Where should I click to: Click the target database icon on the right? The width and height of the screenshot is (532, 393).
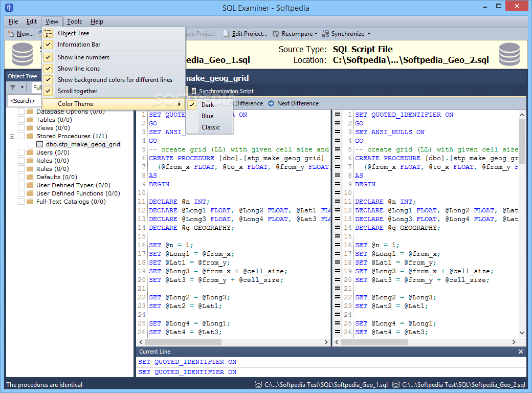(x=509, y=54)
